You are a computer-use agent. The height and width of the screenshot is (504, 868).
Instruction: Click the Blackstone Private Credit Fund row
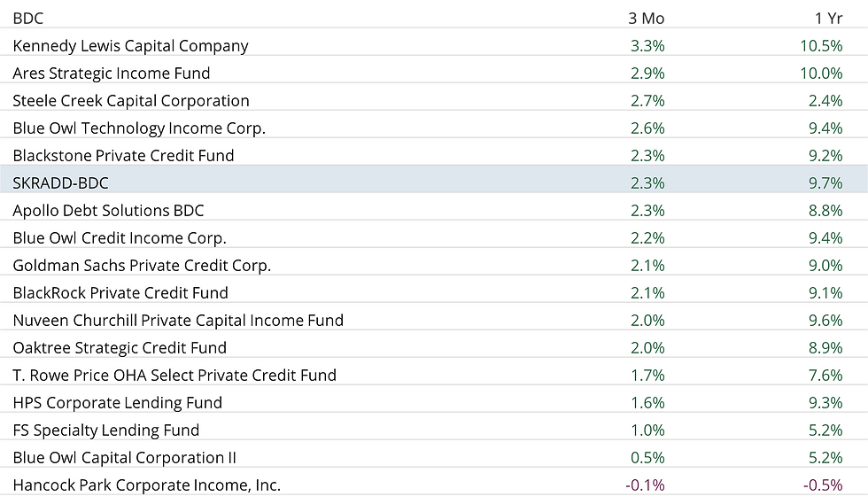tap(123, 156)
